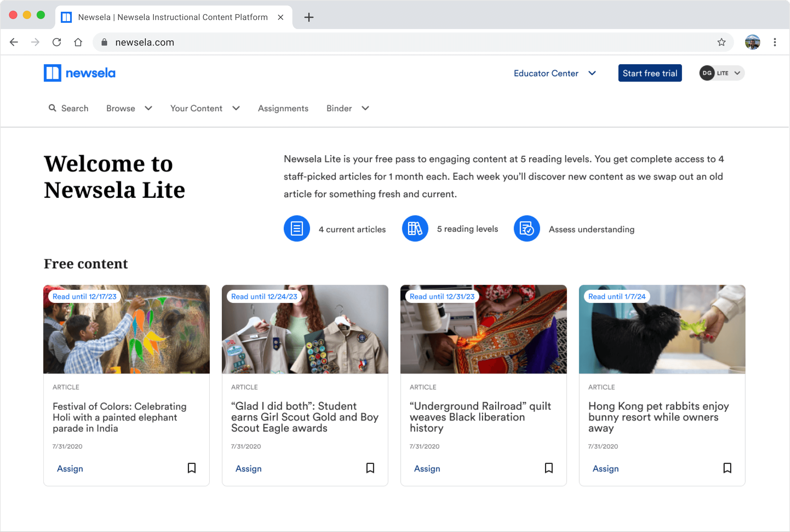Bookmark the Underground Railroad quilt article
Screen dimensions: 790x532
(549, 468)
